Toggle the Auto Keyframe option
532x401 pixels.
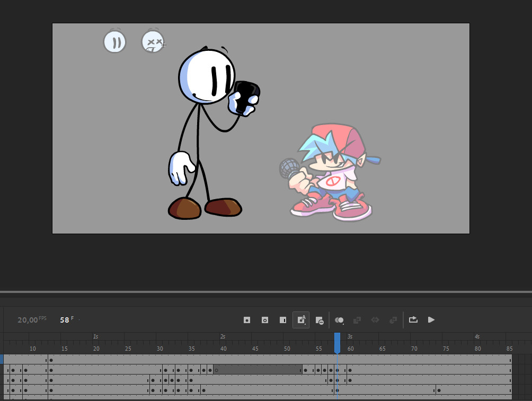301,320
